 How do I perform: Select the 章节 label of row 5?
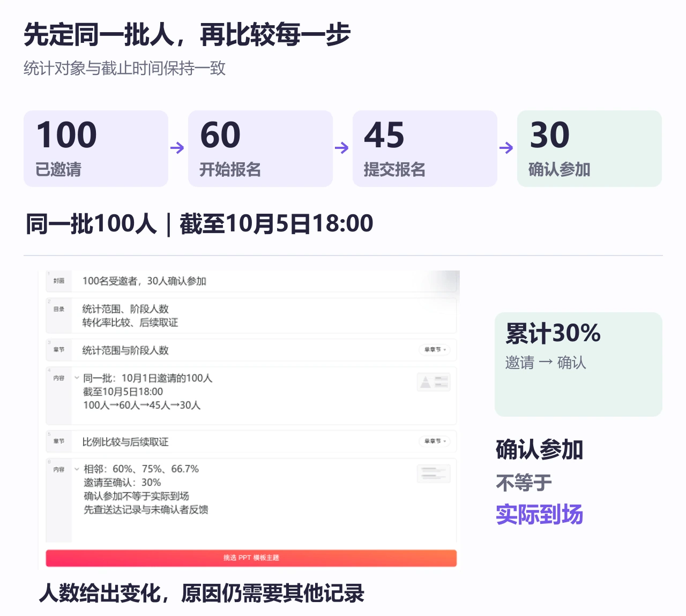pyautogui.click(x=59, y=441)
